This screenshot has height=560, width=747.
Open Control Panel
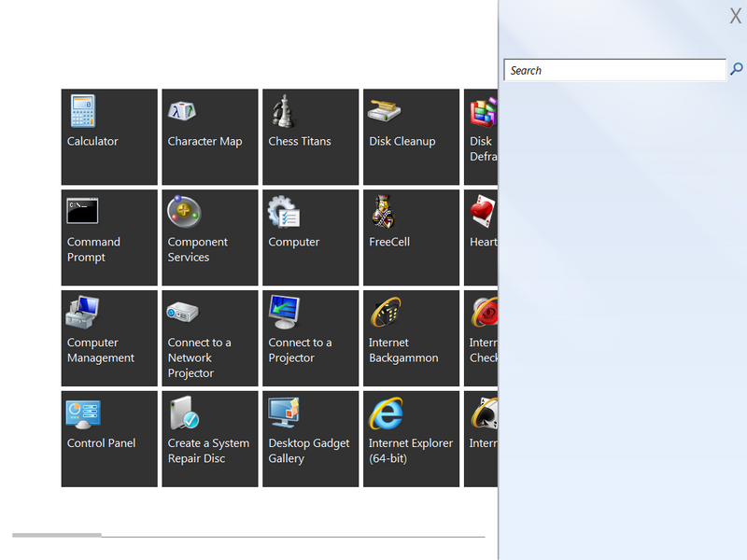click(x=109, y=439)
